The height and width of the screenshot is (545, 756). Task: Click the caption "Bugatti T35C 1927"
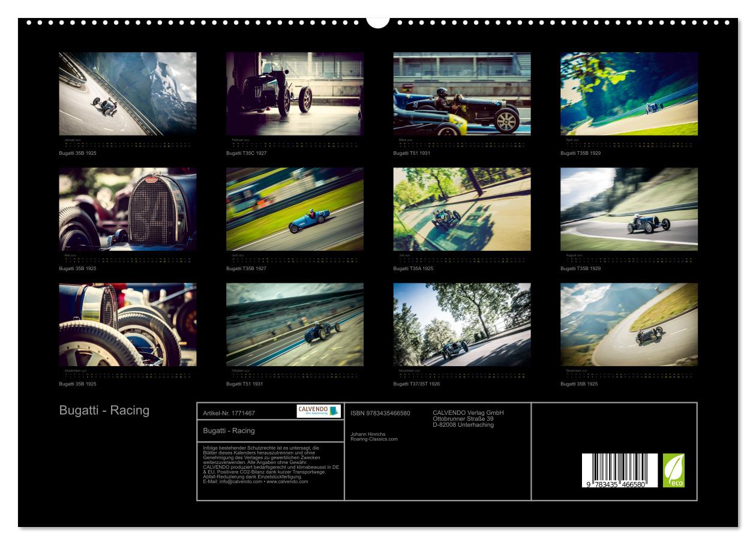[247, 153]
